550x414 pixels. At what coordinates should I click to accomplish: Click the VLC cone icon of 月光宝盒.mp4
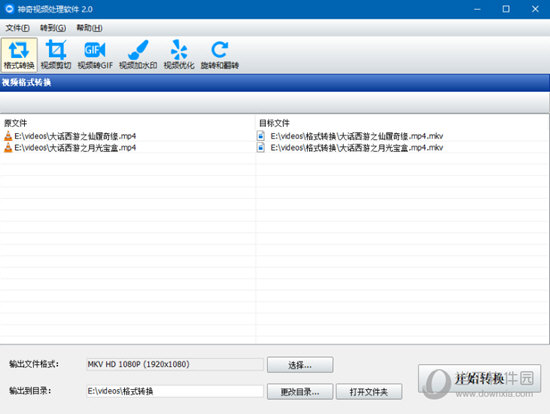(x=8, y=148)
